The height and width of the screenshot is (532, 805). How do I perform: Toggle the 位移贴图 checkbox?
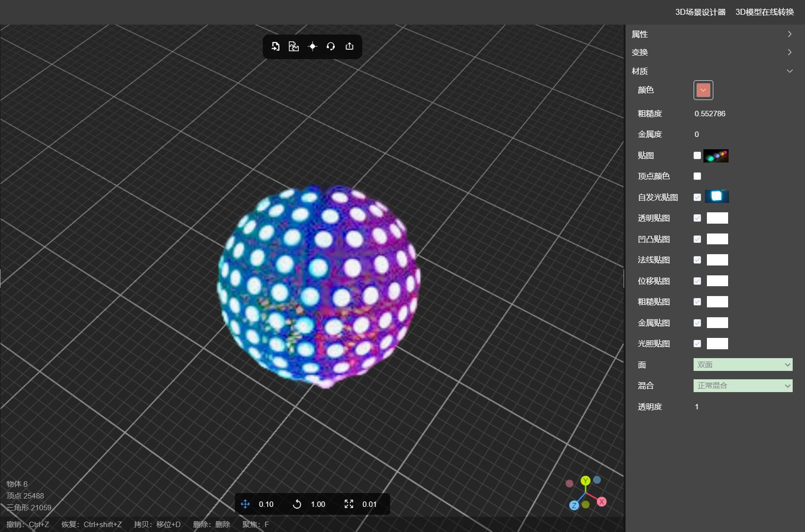pos(697,281)
